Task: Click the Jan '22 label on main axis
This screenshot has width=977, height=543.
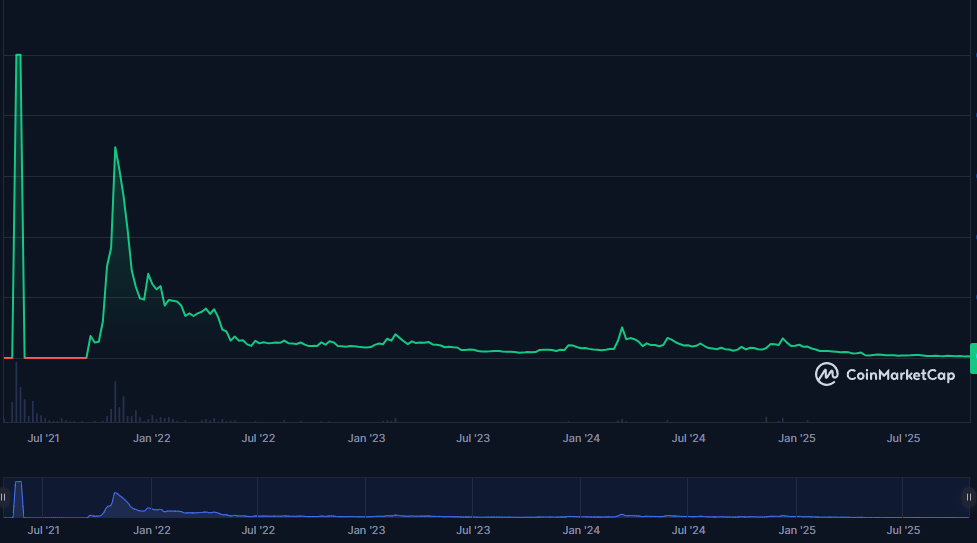Action: pyautogui.click(x=152, y=438)
